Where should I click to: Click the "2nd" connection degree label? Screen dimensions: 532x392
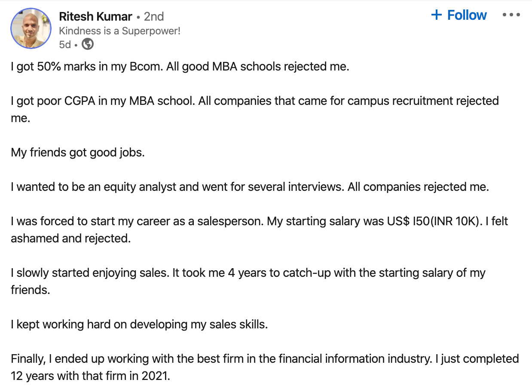pyautogui.click(x=154, y=17)
